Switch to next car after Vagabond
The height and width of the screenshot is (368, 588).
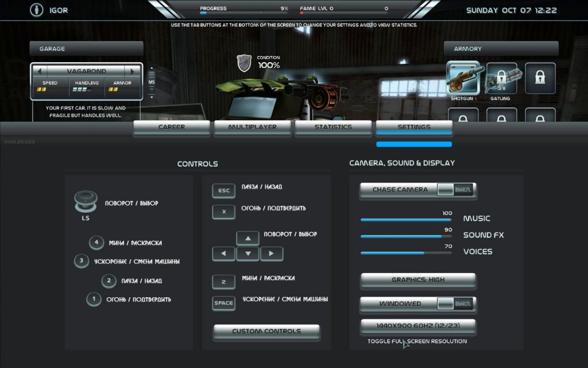click(x=133, y=71)
